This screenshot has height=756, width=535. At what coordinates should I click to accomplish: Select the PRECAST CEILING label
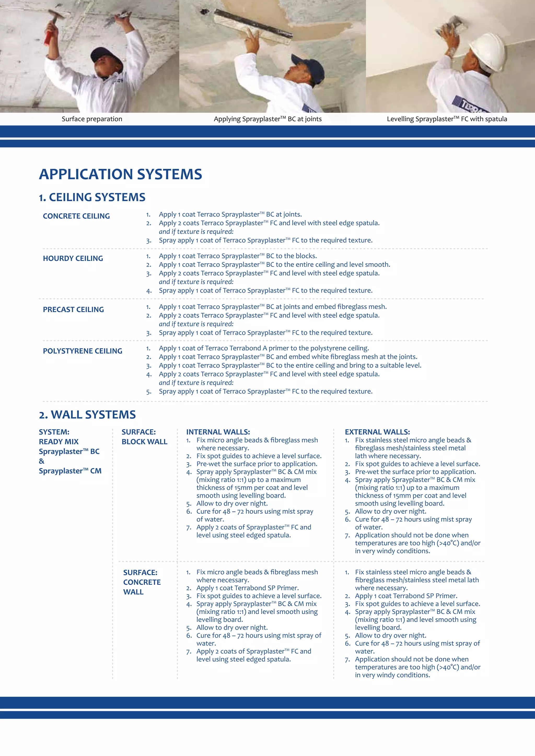pos(73,310)
